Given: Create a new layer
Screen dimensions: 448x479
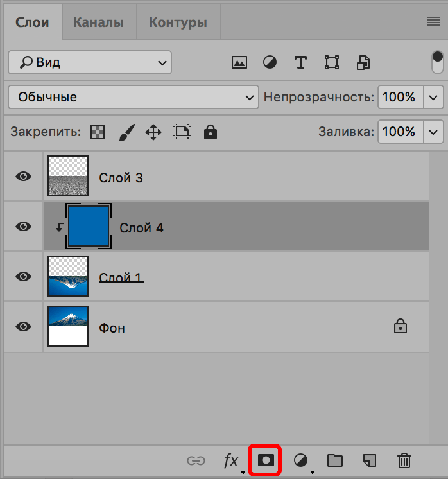Looking at the screenshot, I should tap(369, 460).
